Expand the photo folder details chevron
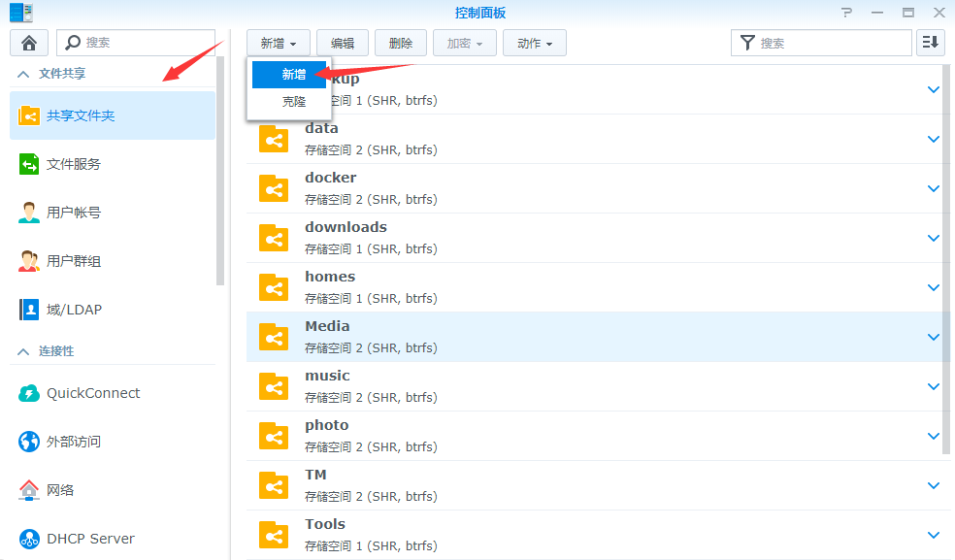 click(x=933, y=437)
